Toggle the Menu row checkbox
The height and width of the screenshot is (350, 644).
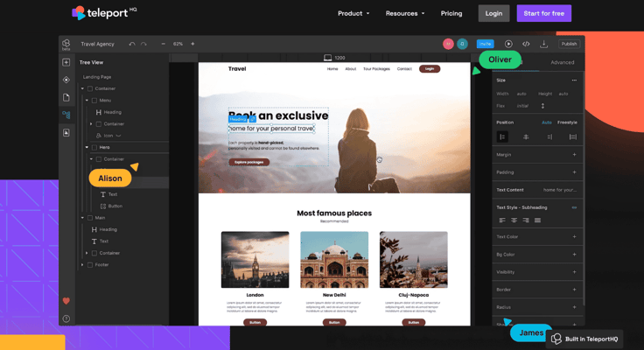pyautogui.click(x=94, y=101)
